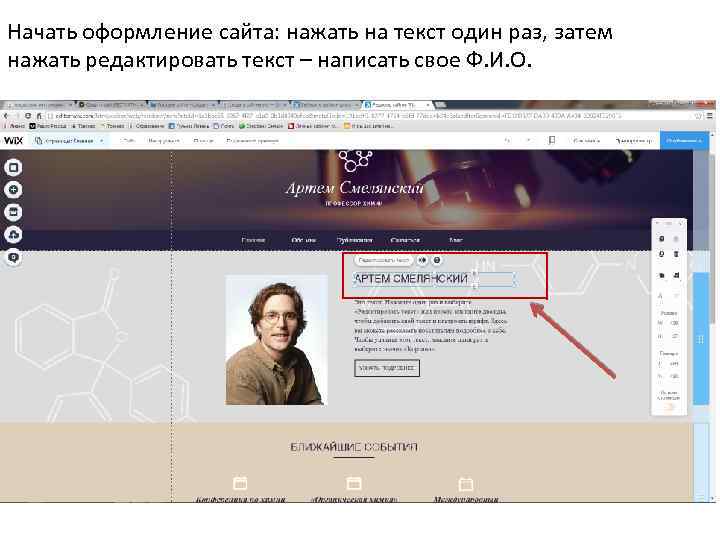Go back in the browser
Image resolution: width=720 pixels, height=540 pixels.
pos(6,116)
